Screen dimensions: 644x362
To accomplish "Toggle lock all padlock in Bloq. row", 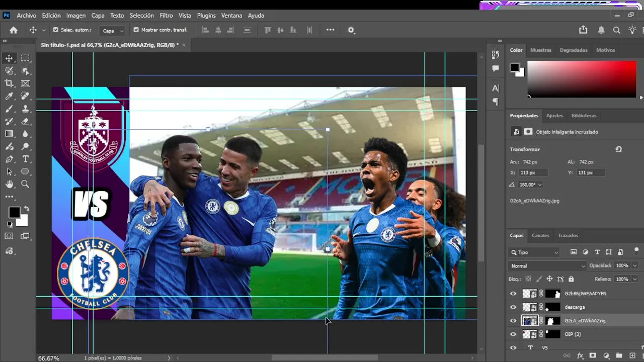I will tap(571, 279).
